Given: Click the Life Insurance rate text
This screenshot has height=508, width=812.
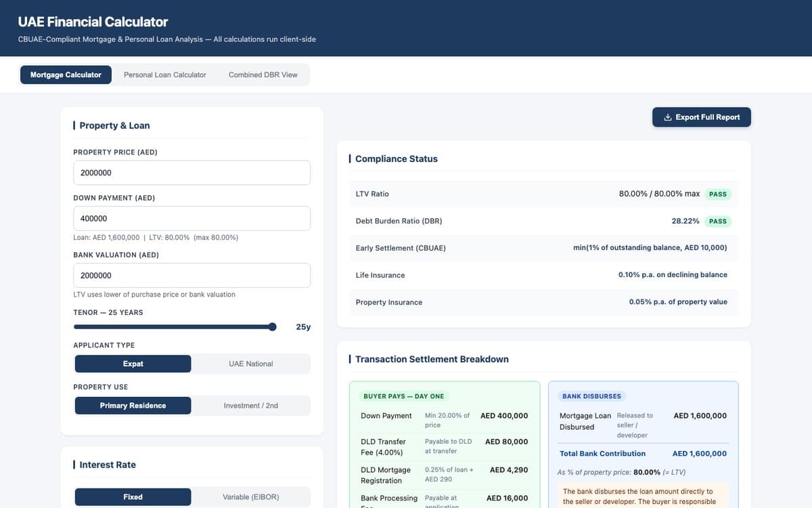Looking at the screenshot, I should (x=673, y=275).
